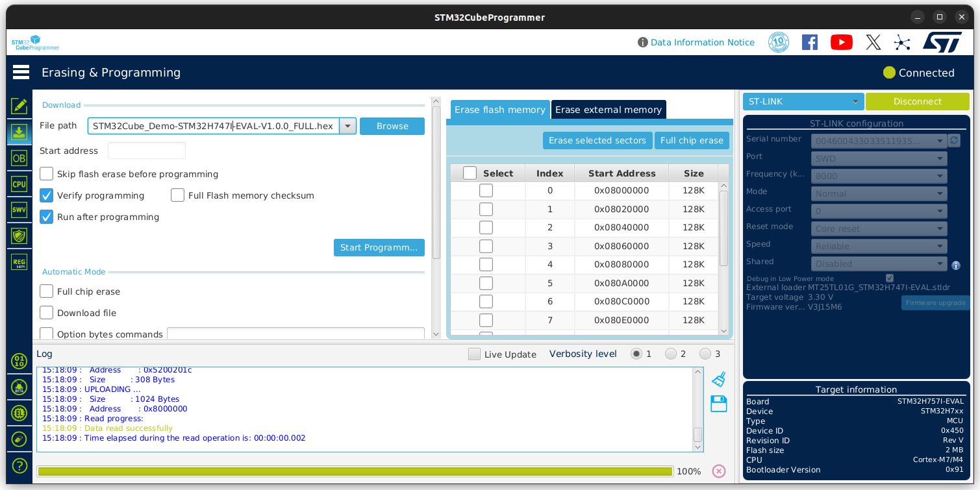980x490 pixels.
Task: Check Full chip erase in Automatic Mode
Action: (46, 291)
